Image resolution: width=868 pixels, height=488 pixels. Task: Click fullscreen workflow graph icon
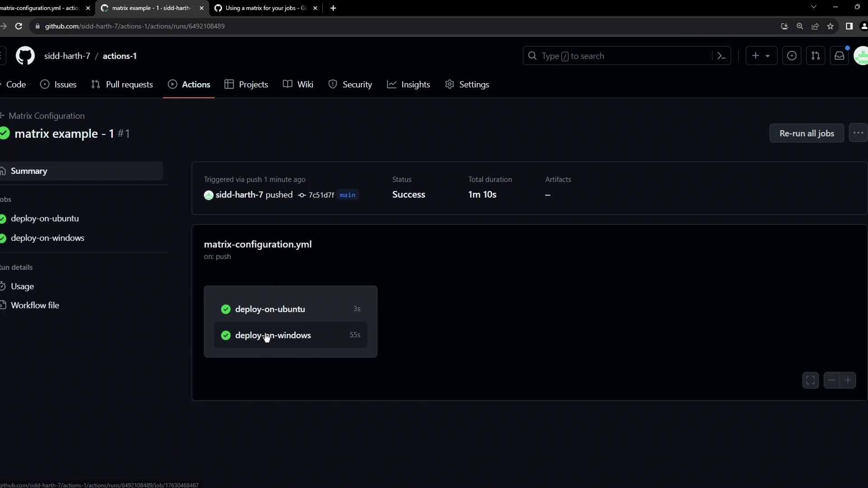coord(810,380)
